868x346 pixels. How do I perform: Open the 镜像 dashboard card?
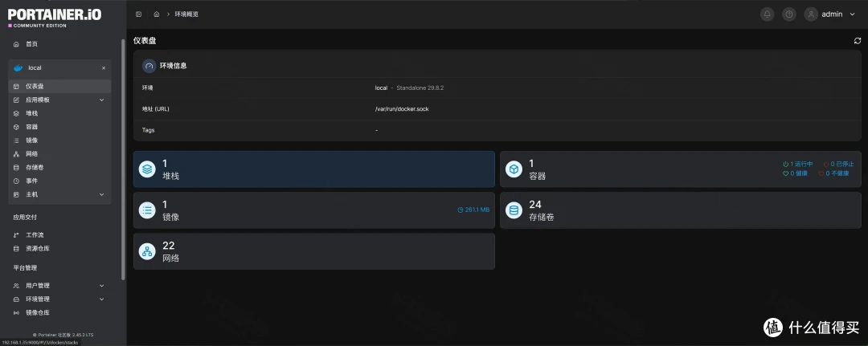coord(314,210)
